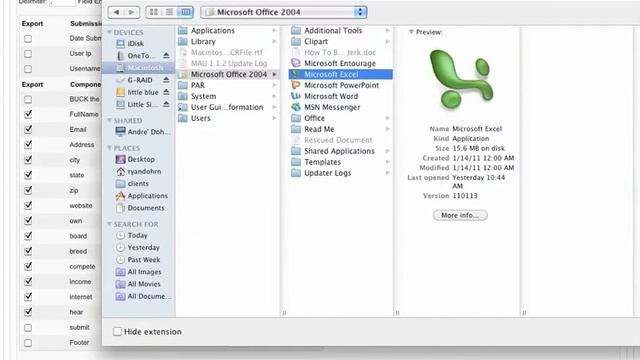The height and width of the screenshot is (360, 640).
Task: Uncheck the Address export checkbox
Action: pyautogui.click(x=28, y=144)
